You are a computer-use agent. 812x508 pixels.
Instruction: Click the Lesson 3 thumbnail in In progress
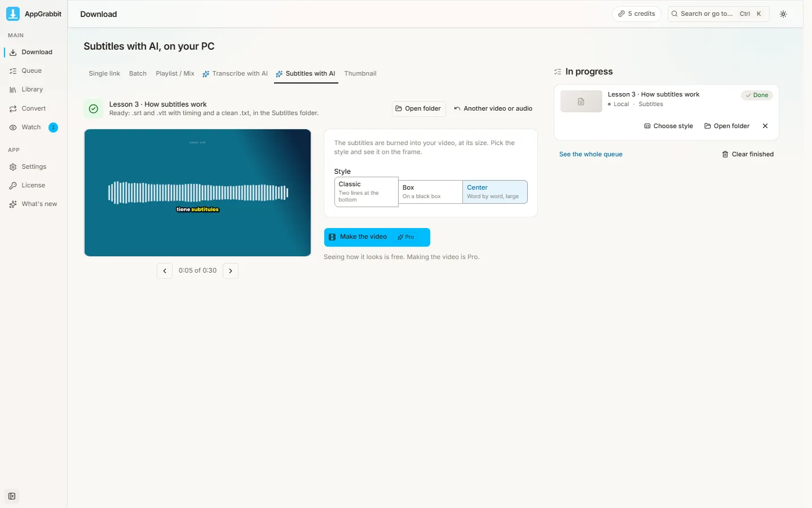point(581,102)
